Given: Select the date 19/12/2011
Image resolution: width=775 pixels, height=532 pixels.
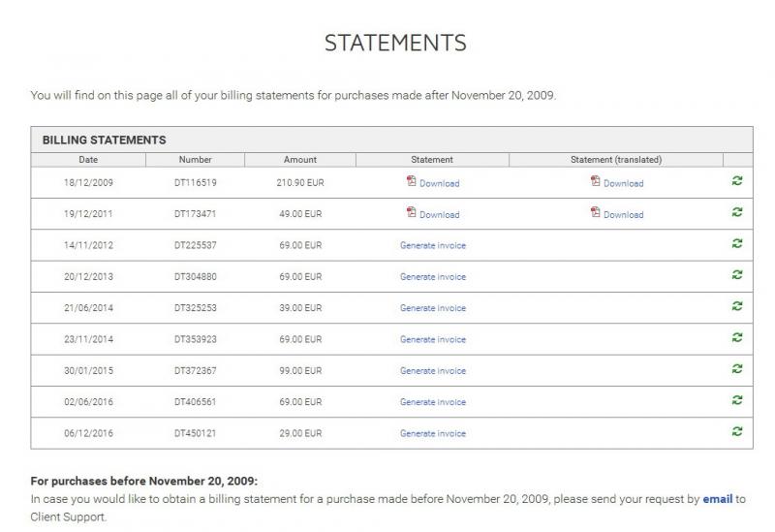Looking at the screenshot, I should 88,213.
